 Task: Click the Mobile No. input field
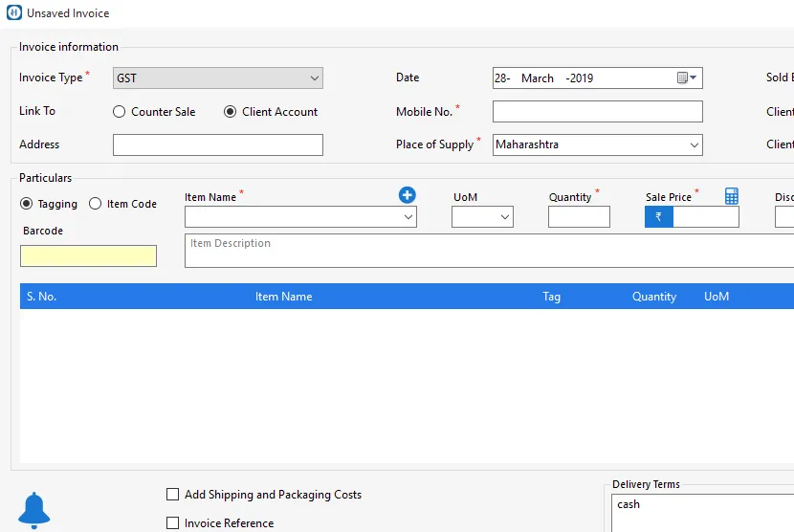(x=597, y=112)
